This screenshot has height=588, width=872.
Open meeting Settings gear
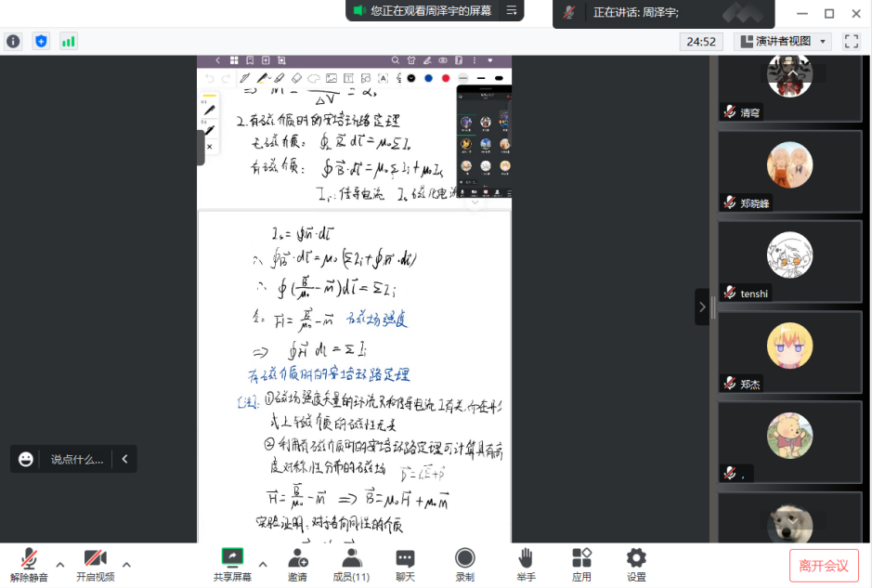[x=636, y=563]
